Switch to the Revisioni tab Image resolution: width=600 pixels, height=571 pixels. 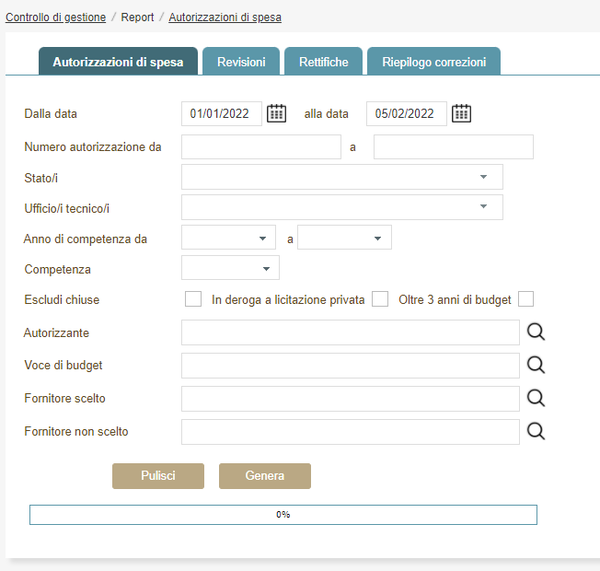(x=241, y=62)
